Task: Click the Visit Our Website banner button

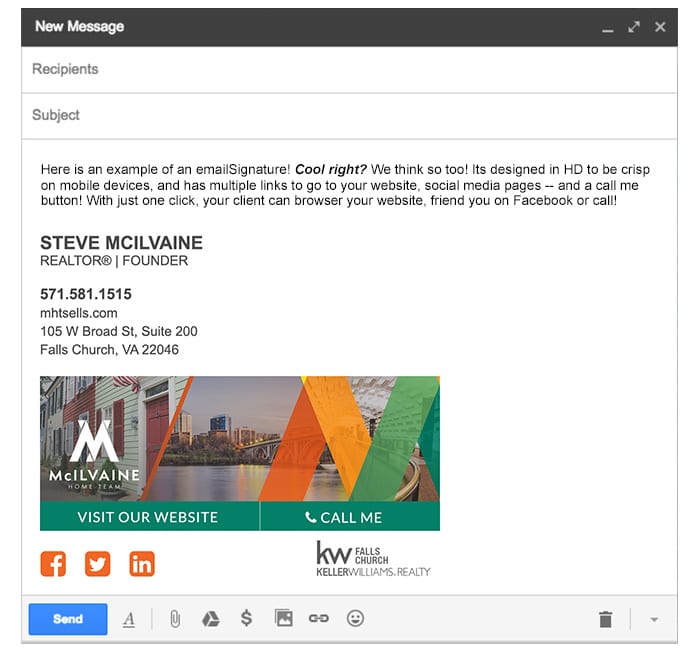Action: (150, 517)
